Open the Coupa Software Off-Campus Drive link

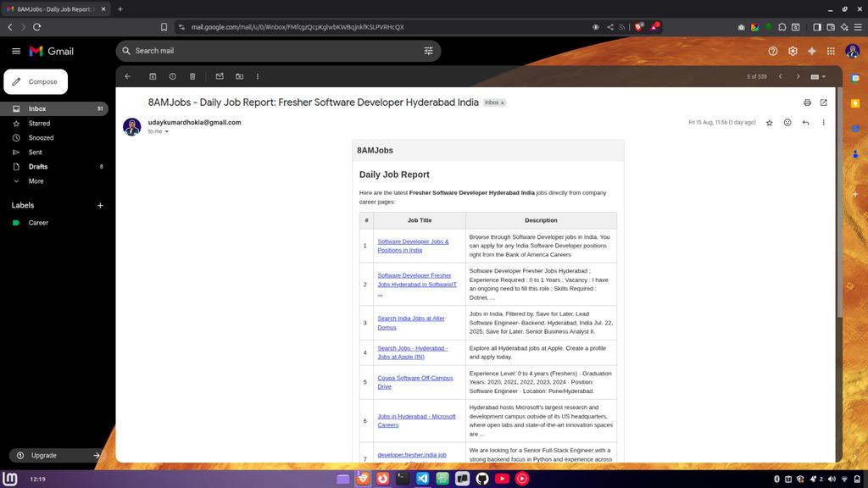click(x=415, y=382)
